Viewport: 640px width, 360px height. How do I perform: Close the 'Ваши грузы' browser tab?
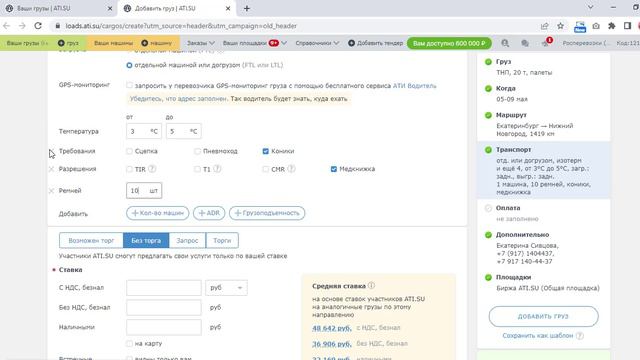110,8
